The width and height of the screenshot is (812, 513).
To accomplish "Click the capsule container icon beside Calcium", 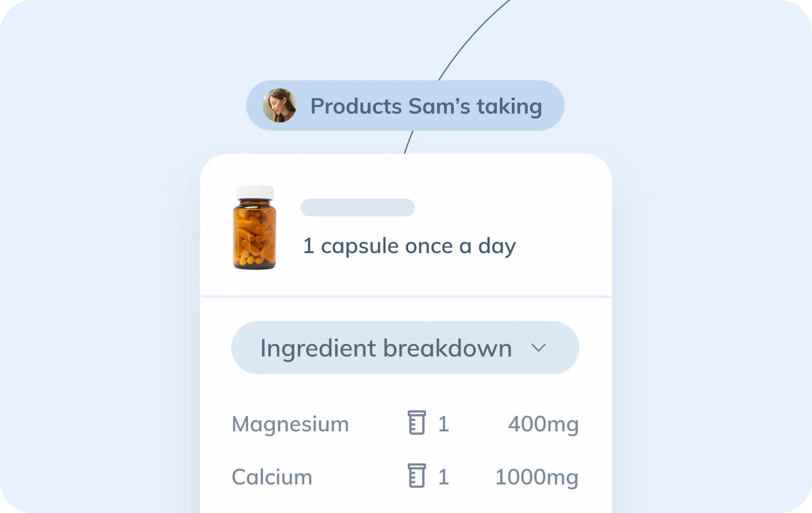I will pos(417,476).
